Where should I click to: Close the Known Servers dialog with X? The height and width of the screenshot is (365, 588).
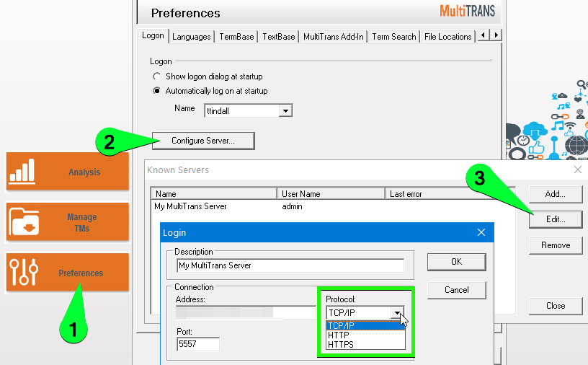click(x=578, y=170)
